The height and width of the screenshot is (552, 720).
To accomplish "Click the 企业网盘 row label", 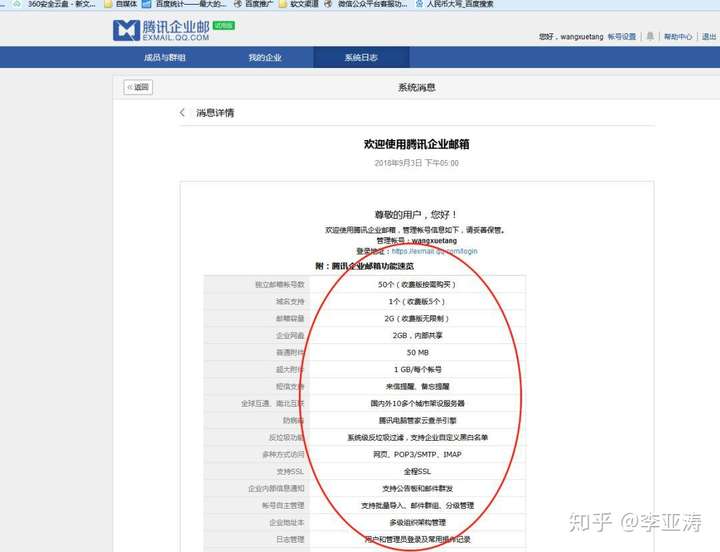I will [290, 336].
